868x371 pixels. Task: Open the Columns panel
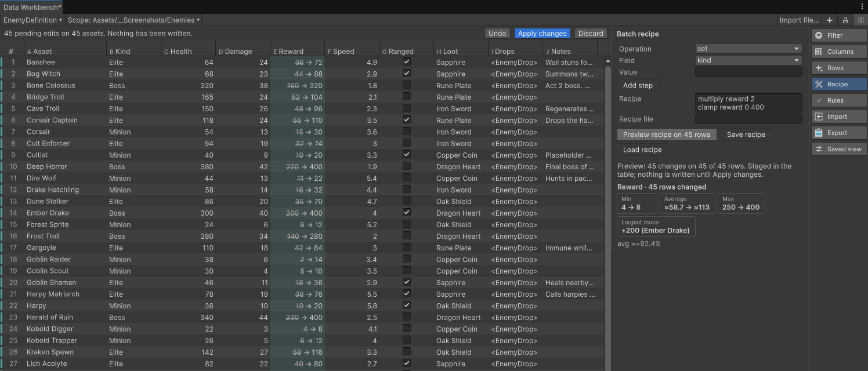tap(839, 52)
